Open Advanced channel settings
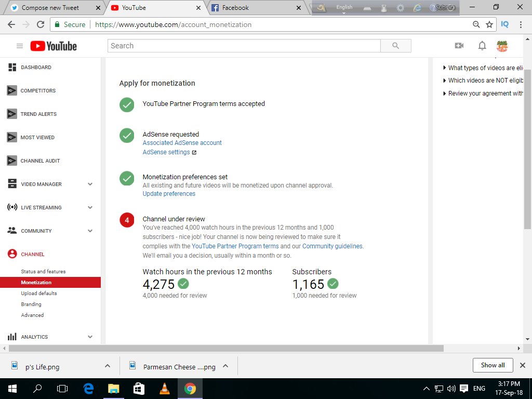The image size is (532, 399). (32, 315)
